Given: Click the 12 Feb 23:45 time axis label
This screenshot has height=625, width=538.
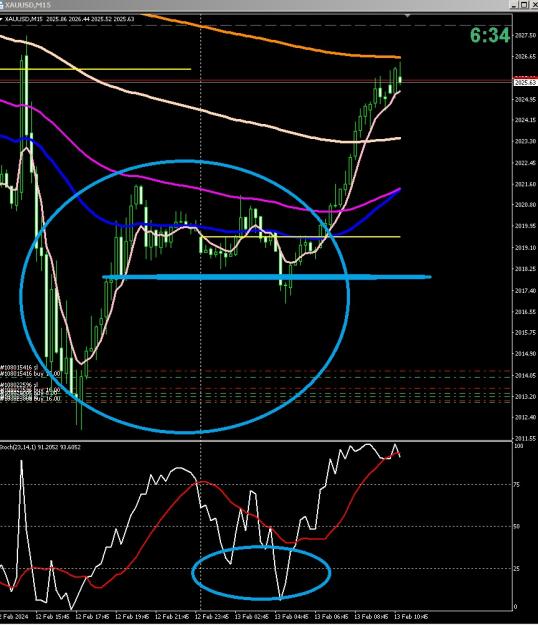Looking at the screenshot, I should tap(212, 617).
